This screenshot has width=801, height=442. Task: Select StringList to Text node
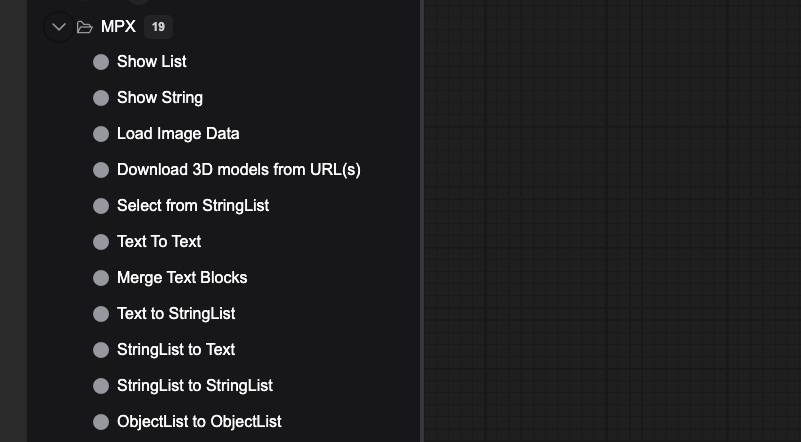176,350
